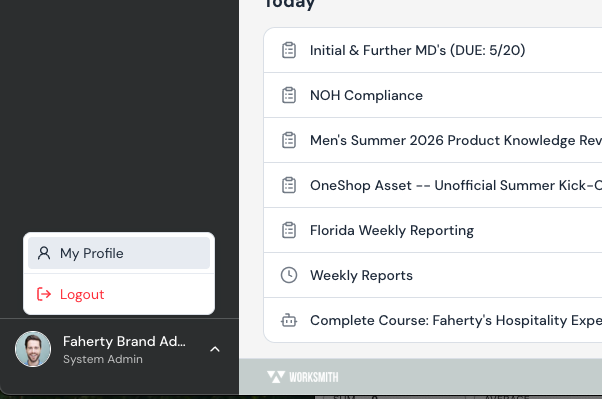Click the red logout arrow icon
This screenshot has width=602, height=399.
pos(44,294)
